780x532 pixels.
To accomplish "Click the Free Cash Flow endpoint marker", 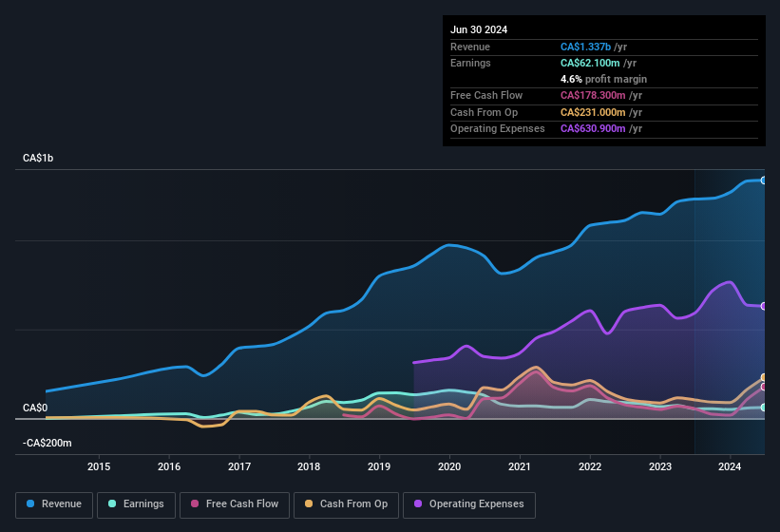I will point(764,387).
